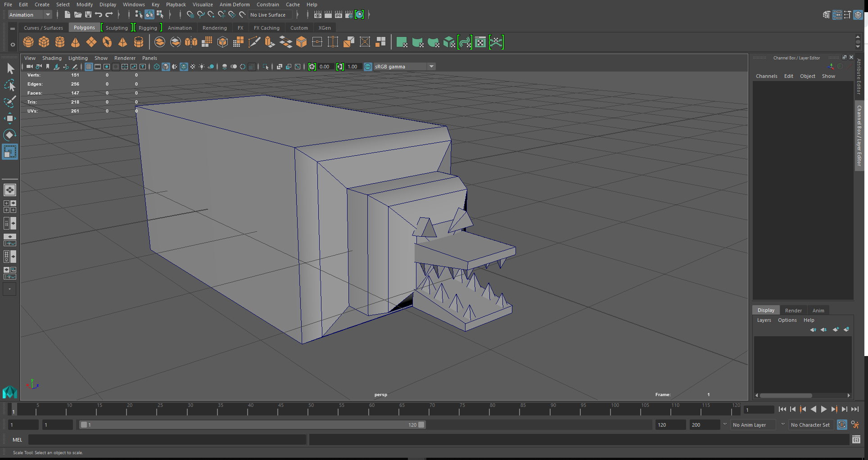Activate the Lasso select tool

tap(9, 85)
